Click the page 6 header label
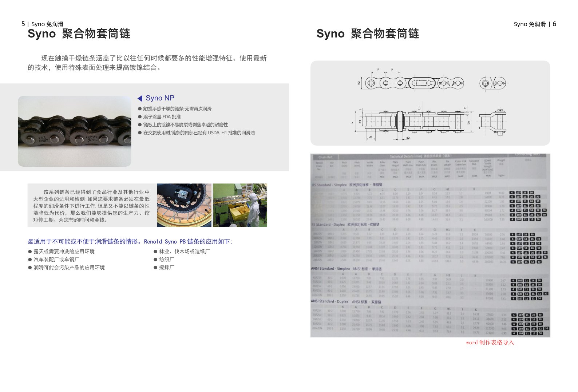This screenshot has width=578, height=392. [x=535, y=24]
